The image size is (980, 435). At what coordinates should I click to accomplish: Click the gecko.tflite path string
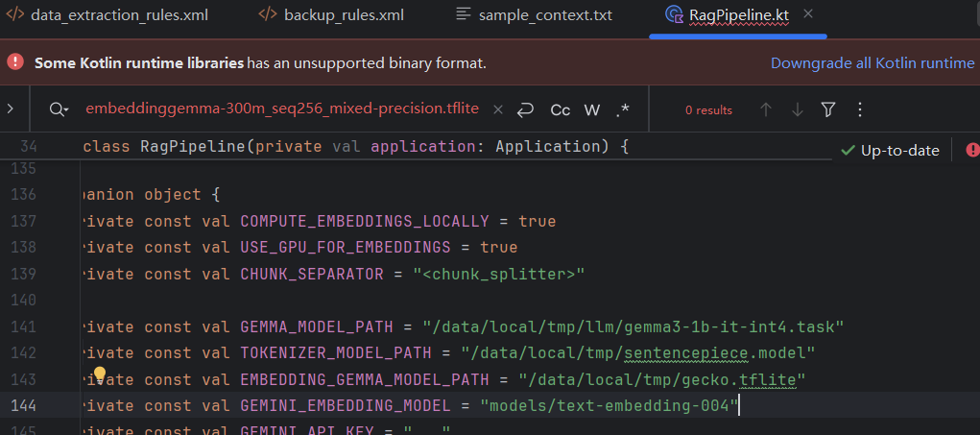[x=662, y=379]
